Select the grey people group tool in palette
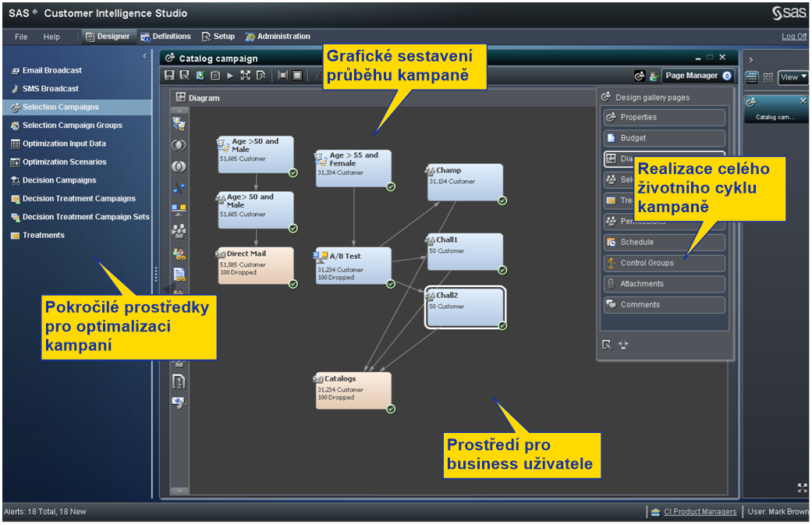 (179, 230)
